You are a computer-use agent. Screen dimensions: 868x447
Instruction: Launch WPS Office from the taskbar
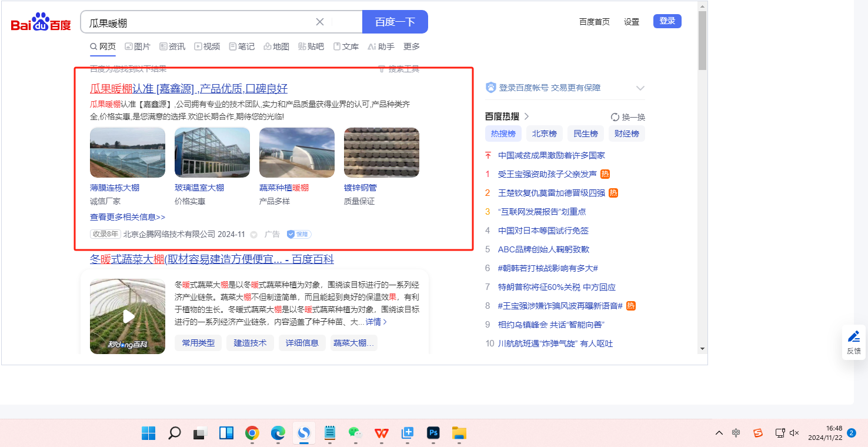382,433
